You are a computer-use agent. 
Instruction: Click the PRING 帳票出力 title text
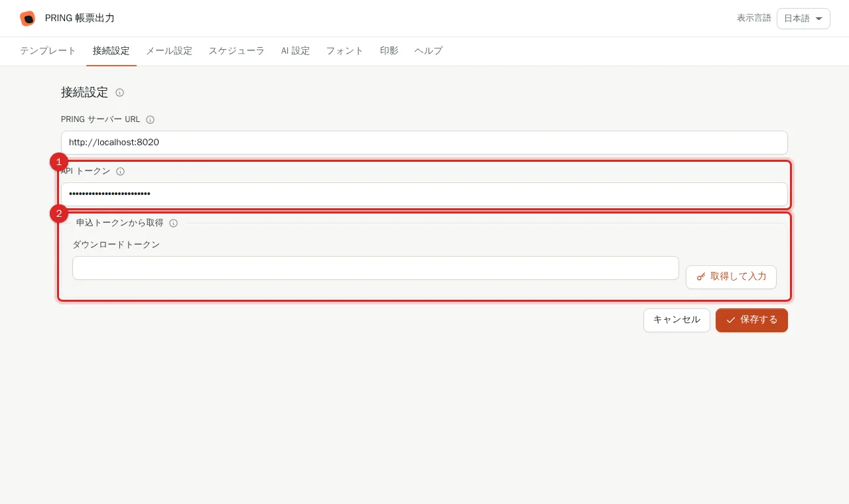coord(80,19)
